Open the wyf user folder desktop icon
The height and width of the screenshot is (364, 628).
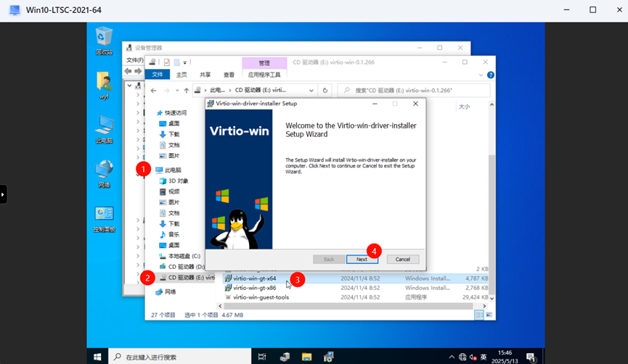[104, 86]
